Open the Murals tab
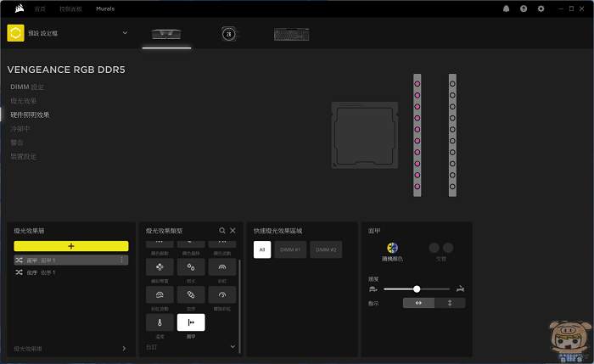Screen dimensions: 594x364 tap(105, 8)
